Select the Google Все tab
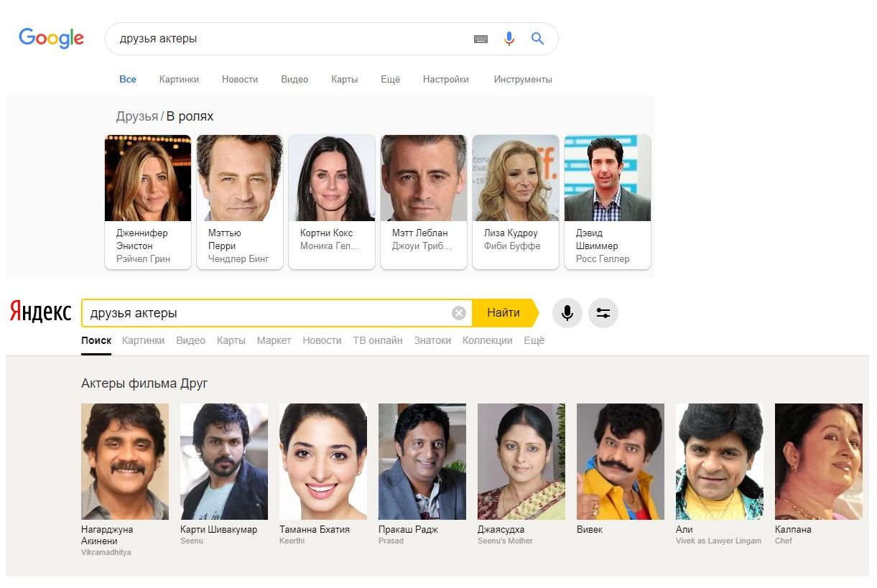The height and width of the screenshot is (588, 877). [x=128, y=80]
